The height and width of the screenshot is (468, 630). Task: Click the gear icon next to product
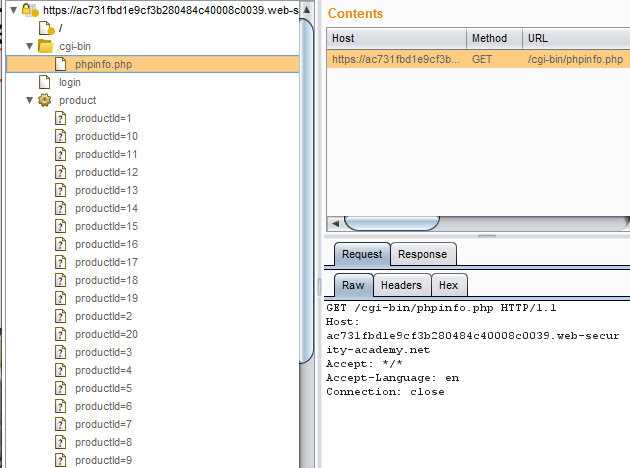point(45,100)
